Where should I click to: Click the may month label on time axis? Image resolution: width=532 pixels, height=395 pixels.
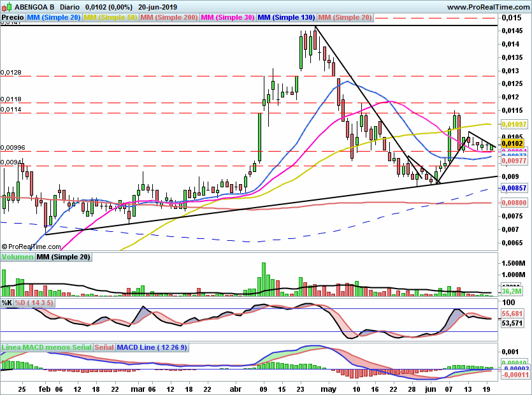tap(328, 389)
